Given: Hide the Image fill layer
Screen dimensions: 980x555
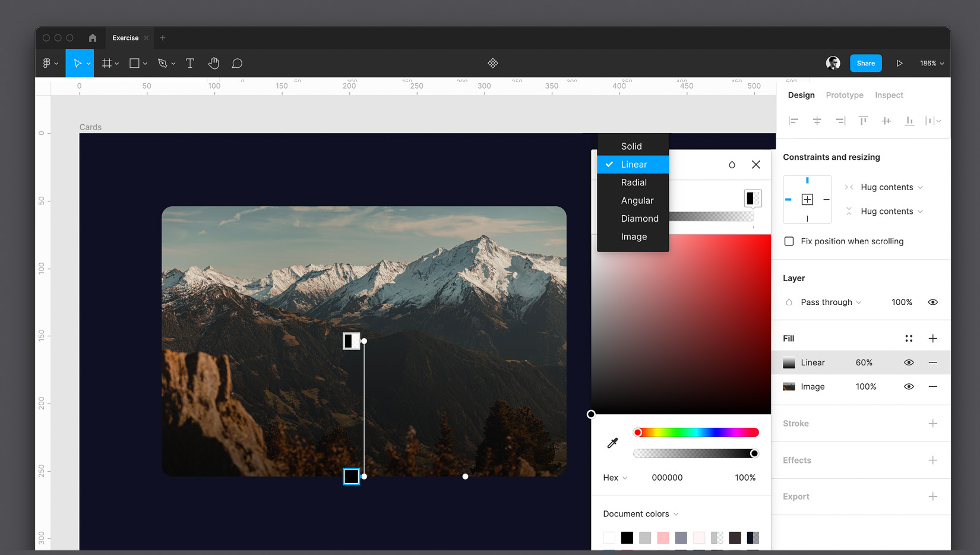Looking at the screenshot, I should (909, 386).
